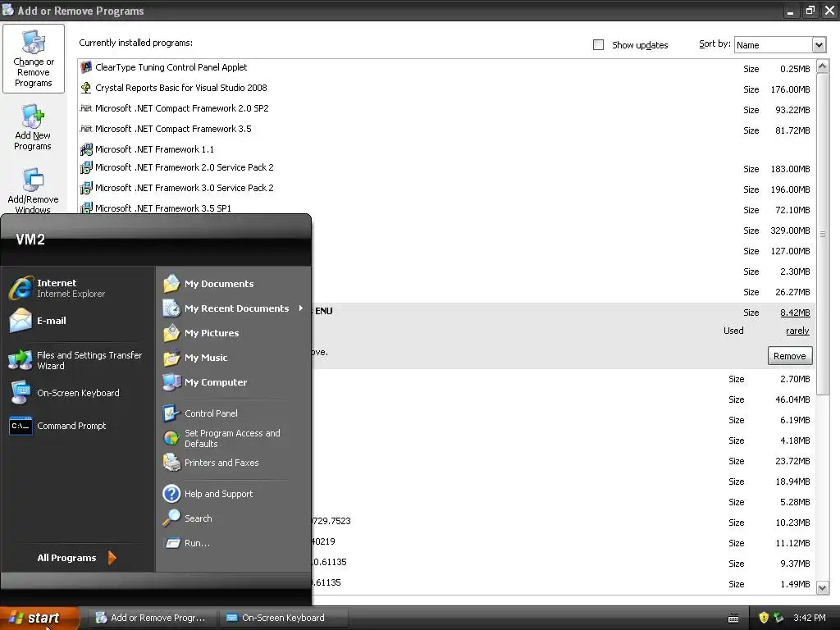Screen dimensions: 840x630
Task: Open My Documents folder
Action: pyautogui.click(x=208, y=283)
